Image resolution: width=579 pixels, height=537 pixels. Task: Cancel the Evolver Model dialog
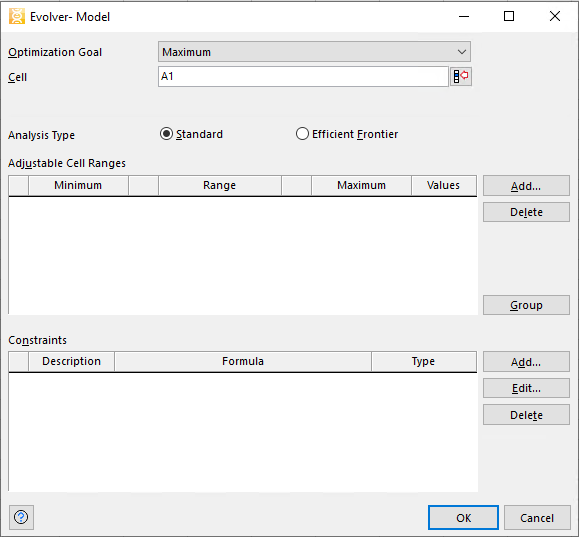pos(537,518)
